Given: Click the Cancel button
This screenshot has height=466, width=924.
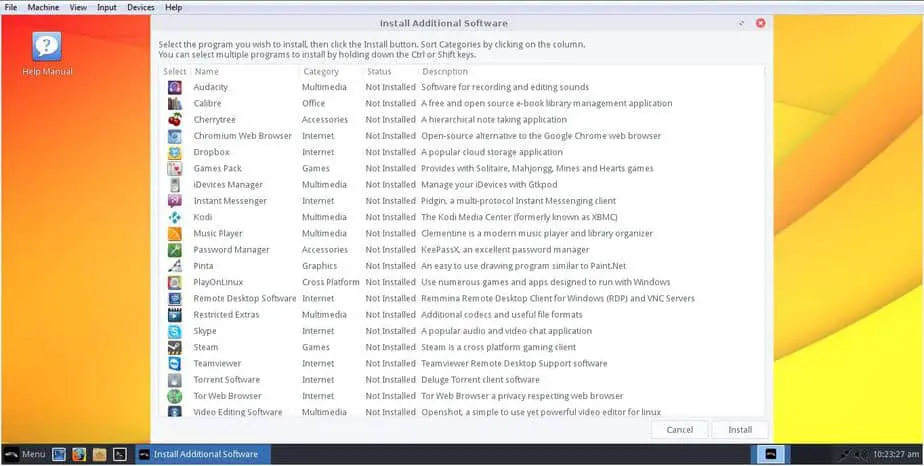Looking at the screenshot, I should click(679, 430).
